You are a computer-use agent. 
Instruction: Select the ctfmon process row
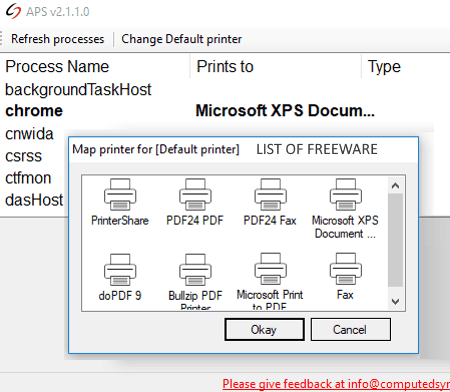28,178
